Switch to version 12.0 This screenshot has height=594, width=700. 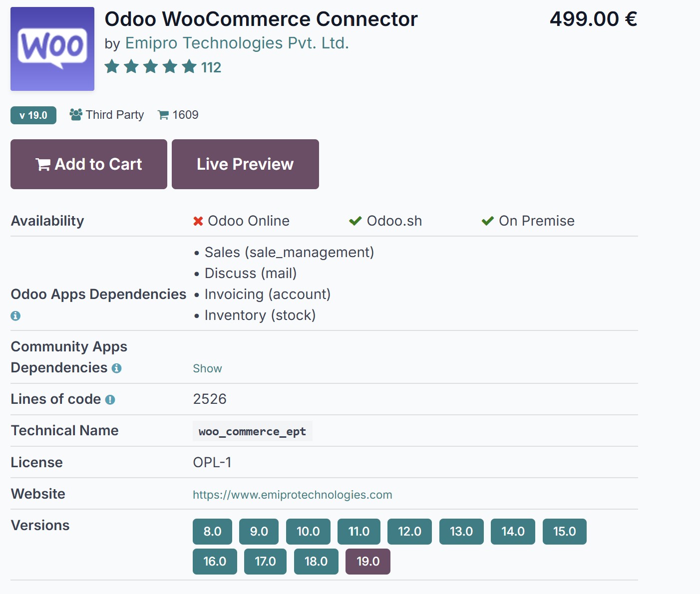(x=409, y=532)
